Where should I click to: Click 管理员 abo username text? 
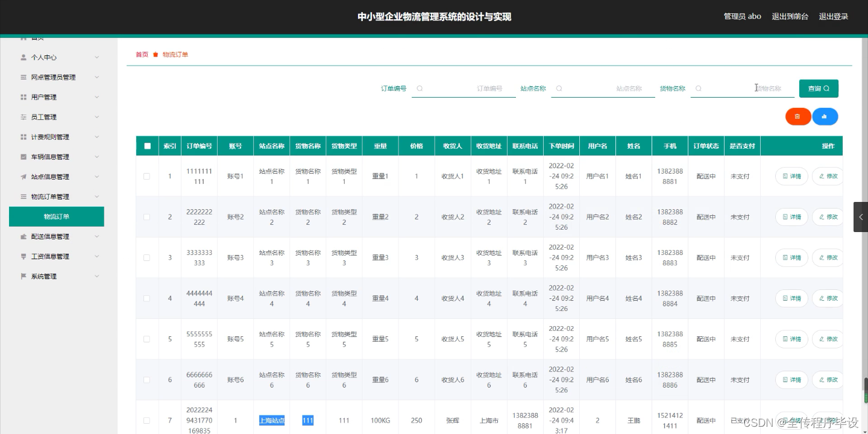[742, 17]
